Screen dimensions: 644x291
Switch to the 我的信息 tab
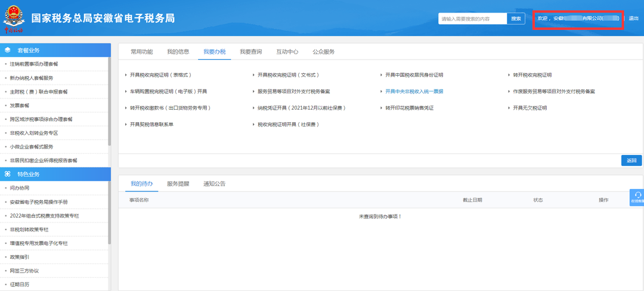(178, 52)
